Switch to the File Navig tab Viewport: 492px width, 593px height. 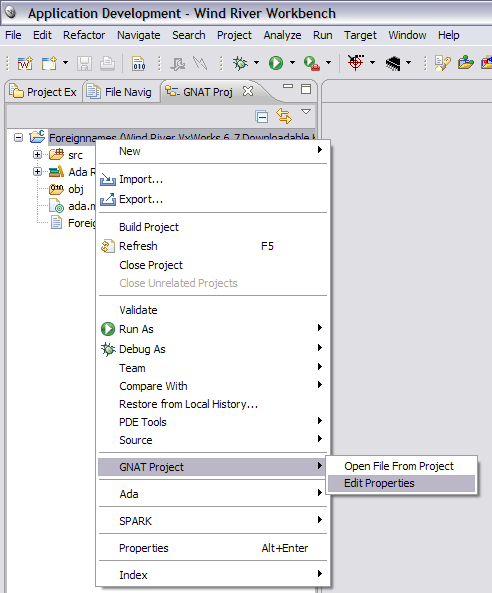119,92
